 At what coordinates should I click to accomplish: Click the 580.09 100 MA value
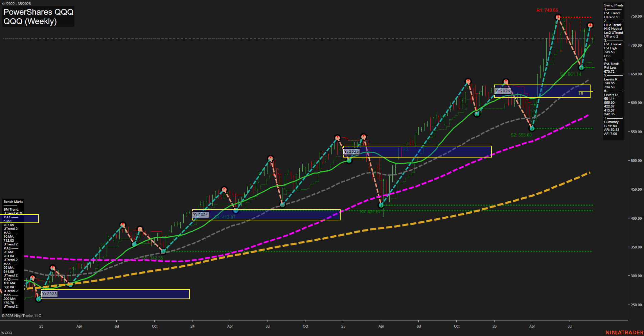coord(9,287)
